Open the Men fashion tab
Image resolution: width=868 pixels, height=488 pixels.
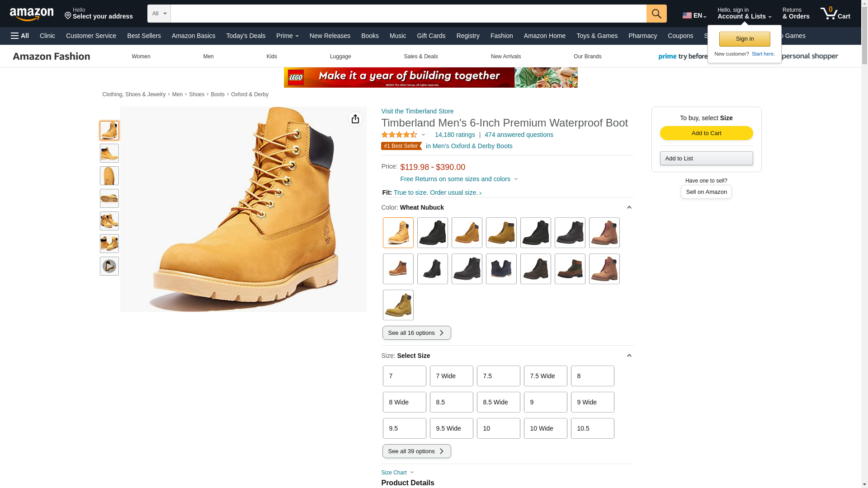208,56
